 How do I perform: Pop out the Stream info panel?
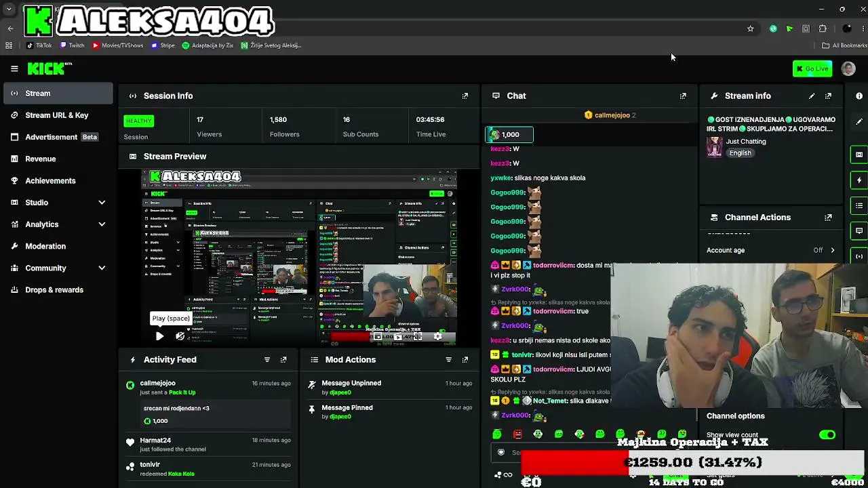[x=828, y=96]
